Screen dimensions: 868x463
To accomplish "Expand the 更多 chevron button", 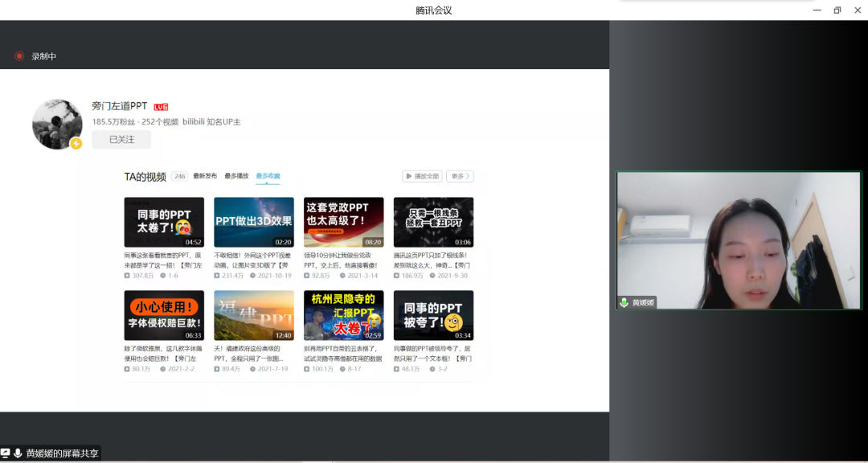I will pyautogui.click(x=461, y=176).
